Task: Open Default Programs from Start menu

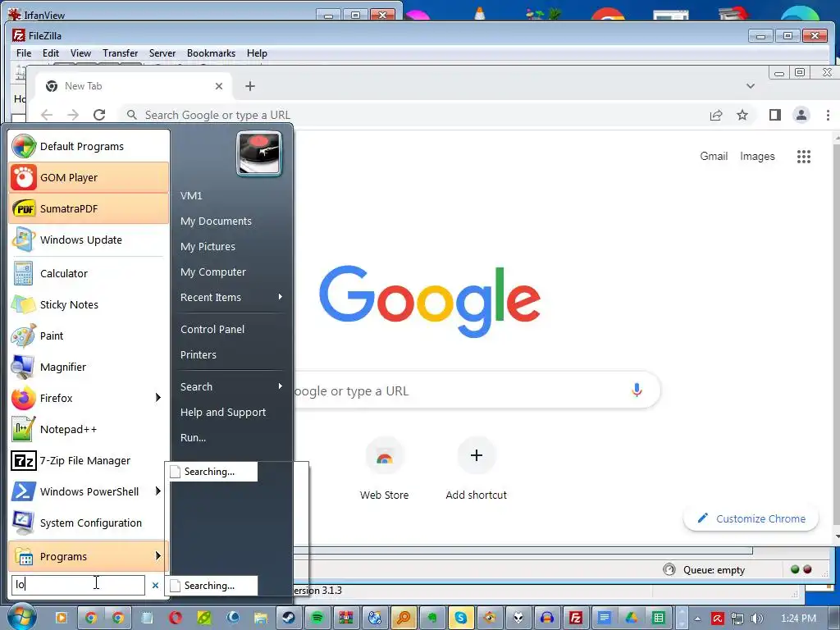Action: coord(89,146)
